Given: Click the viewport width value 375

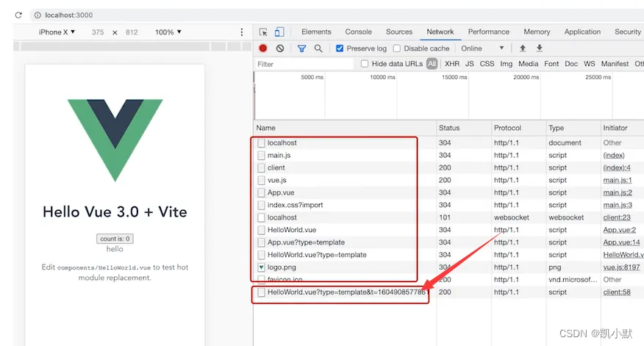Looking at the screenshot, I should pyautogui.click(x=98, y=32).
